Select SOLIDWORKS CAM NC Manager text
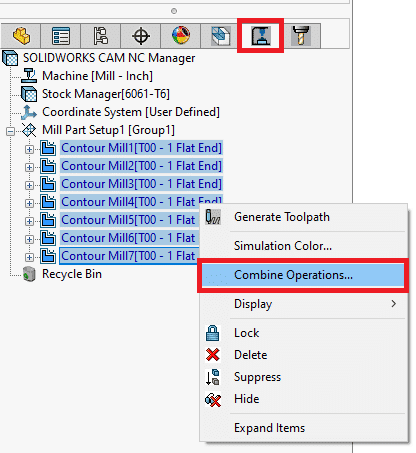This screenshot has width=416, height=453. point(109,58)
